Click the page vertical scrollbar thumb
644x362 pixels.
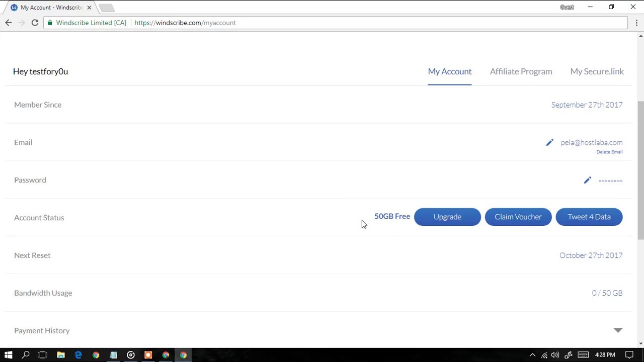[640, 170]
